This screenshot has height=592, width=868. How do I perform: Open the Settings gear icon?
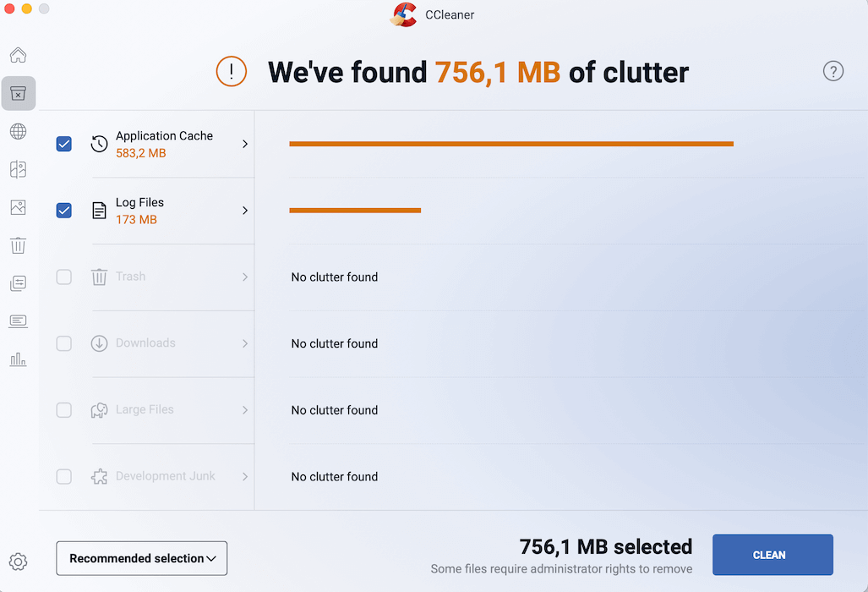click(18, 561)
